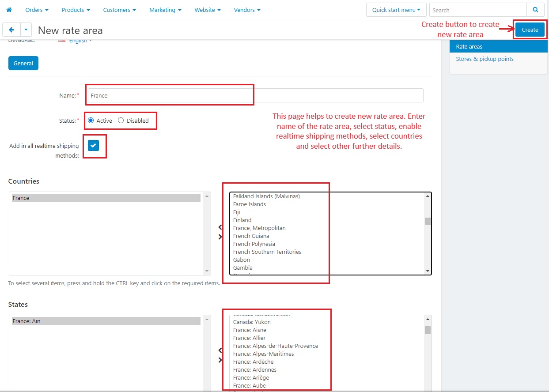
Task: Click down arrow of selected countries scrollbar
Action: [x=207, y=271]
